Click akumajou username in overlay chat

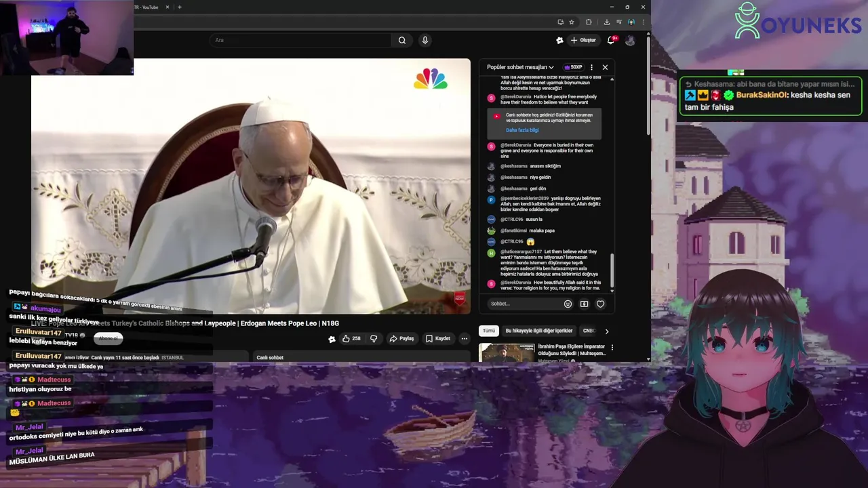(45, 309)
